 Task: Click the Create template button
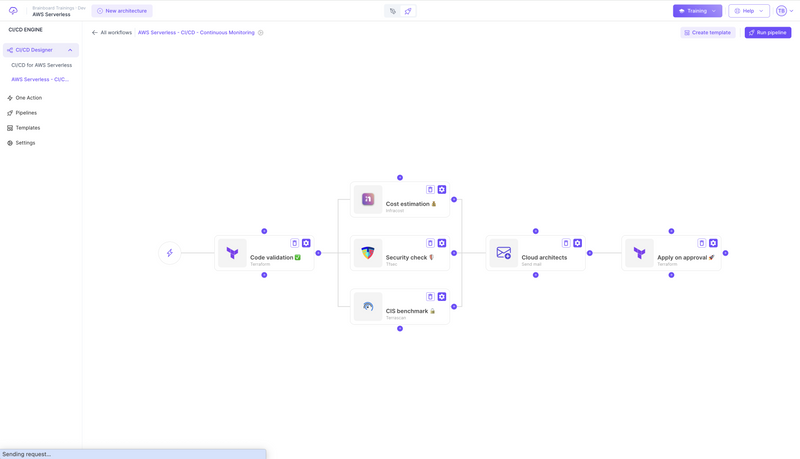[x=708, y=33]
